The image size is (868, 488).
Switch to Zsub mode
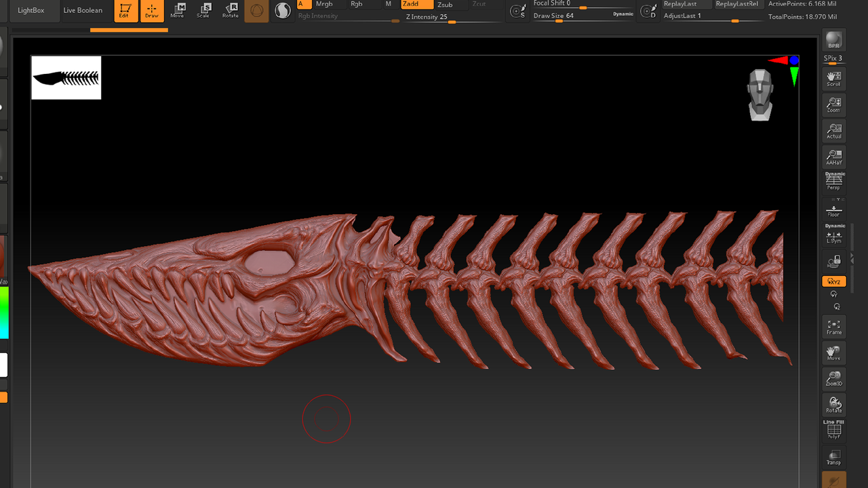point(445,4)
